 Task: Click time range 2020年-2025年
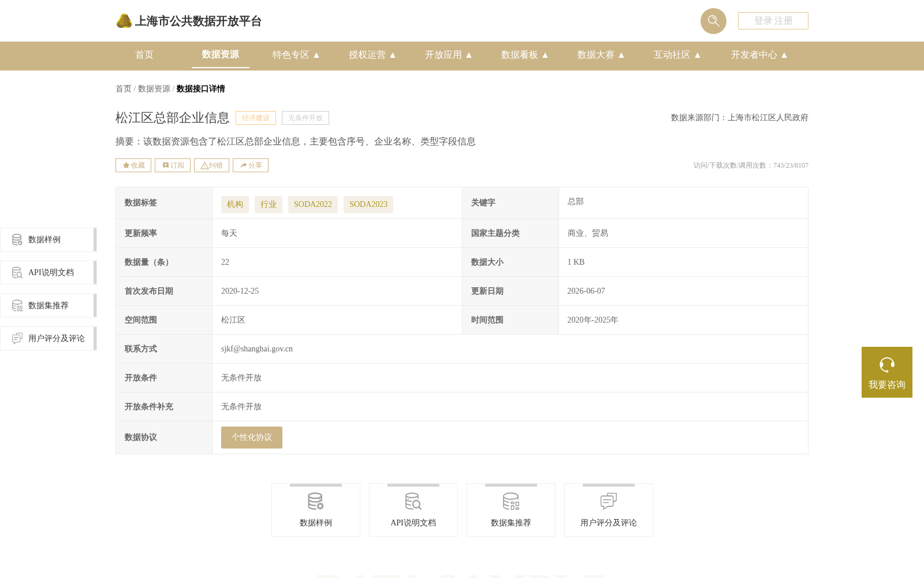point(593,320)
